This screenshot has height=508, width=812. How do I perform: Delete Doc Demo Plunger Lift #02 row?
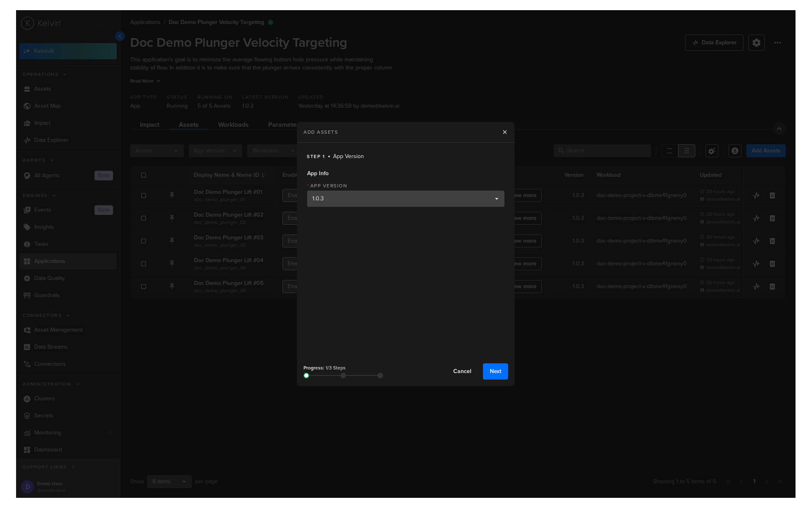[772, 218]
